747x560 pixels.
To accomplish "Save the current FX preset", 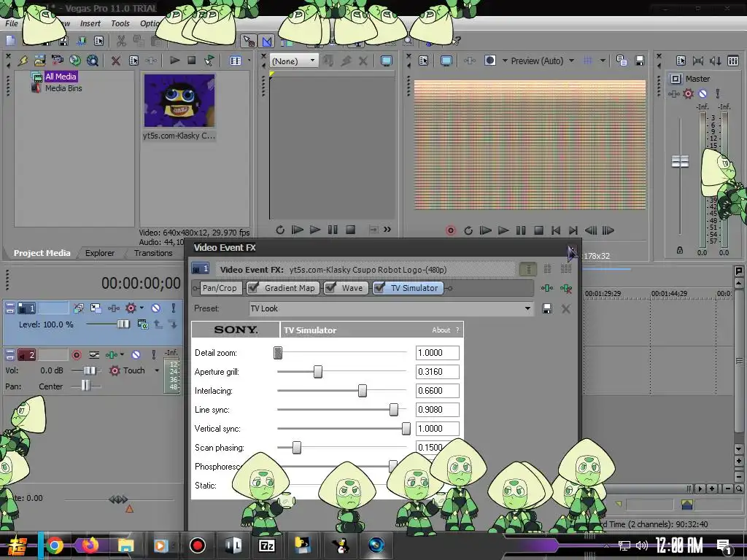I will tap(547, 308).
